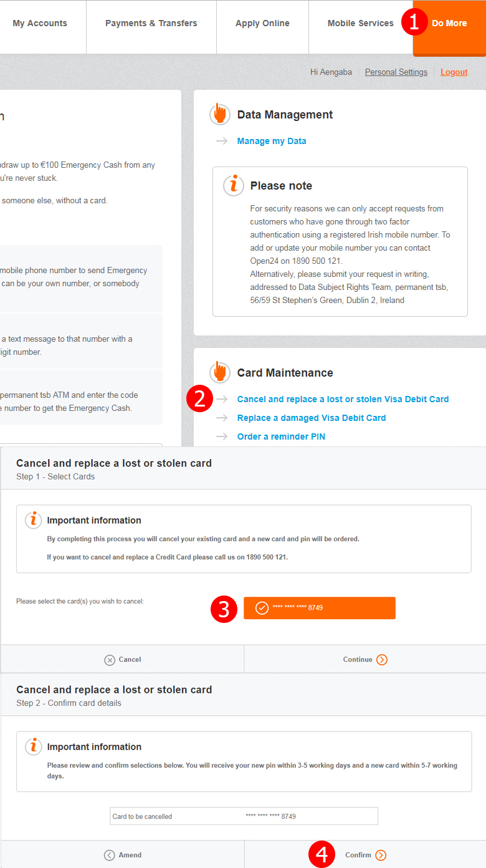
Task: Click the Order a reminder PIN link
Action: (281, 436)
